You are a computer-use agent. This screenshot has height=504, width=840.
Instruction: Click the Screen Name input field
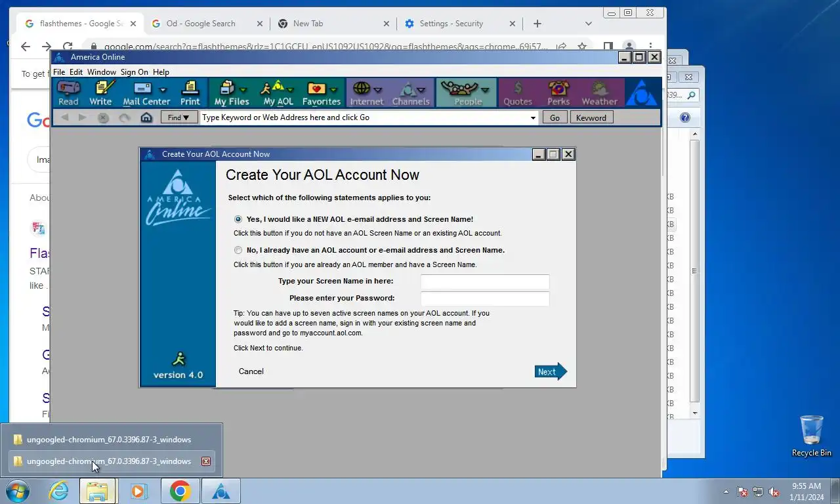point(485,282)
